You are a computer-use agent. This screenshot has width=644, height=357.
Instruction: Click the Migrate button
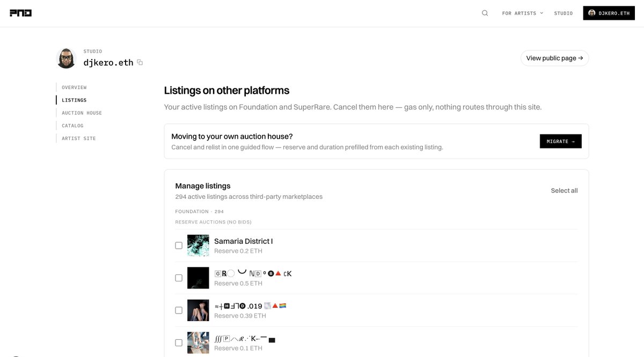click(x=560, y=142)
